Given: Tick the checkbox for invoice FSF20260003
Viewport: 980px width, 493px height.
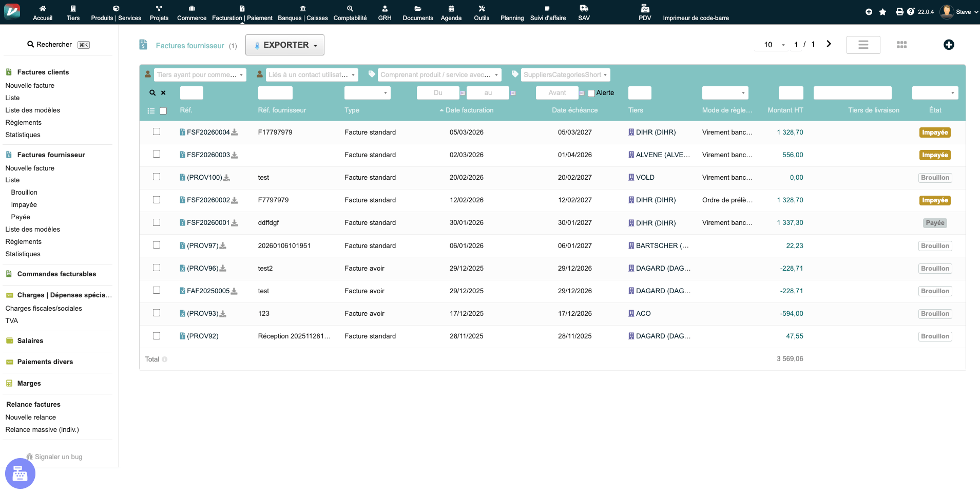Looking at the screenshot, I should (157, 155).
